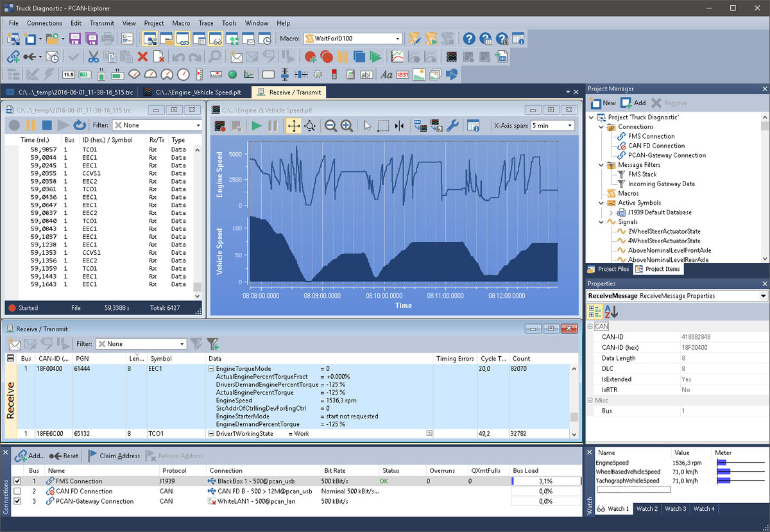Click the New Transmit Message envelope icon
The height and width of the screenshot is (532, 770).
click(x=14, y=343)
